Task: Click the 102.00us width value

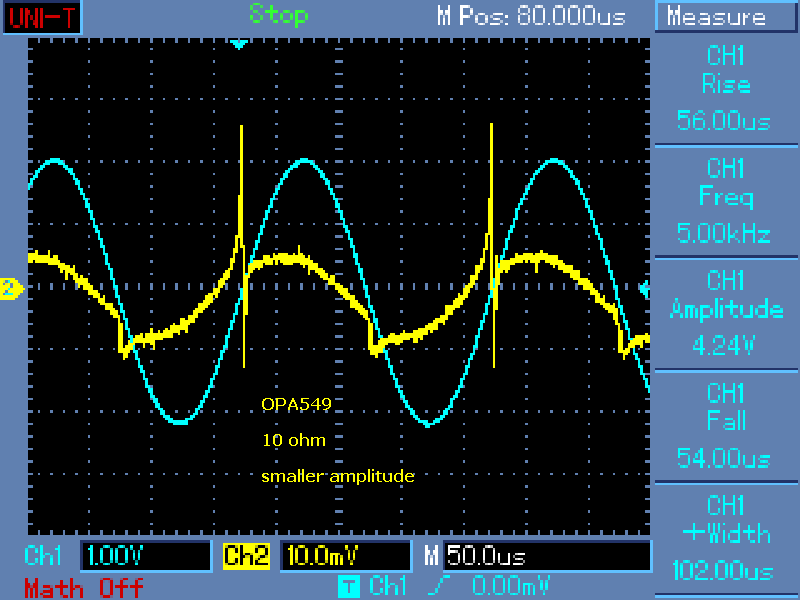Action: pyautogui.click(x=723, y=570)
